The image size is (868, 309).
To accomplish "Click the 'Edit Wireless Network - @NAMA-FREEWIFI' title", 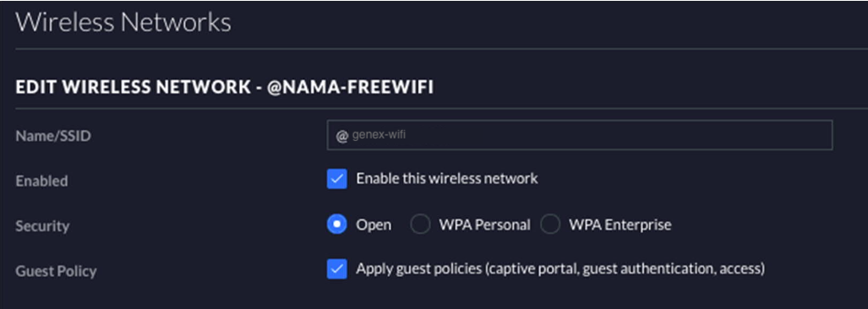I will coord(224,87).
